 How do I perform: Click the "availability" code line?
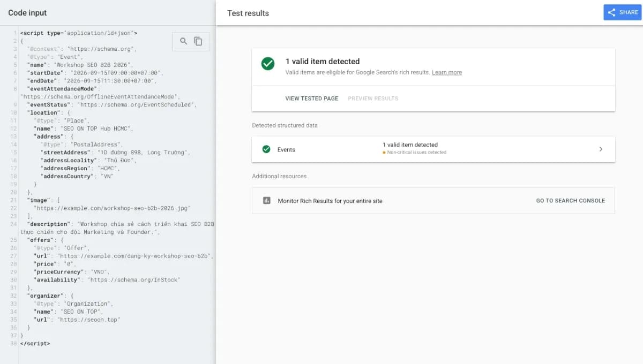107,280
